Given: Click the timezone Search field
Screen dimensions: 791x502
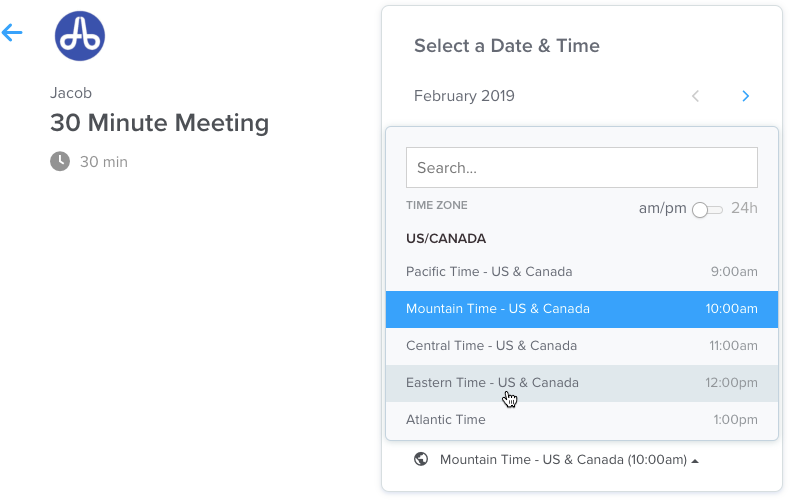Looking at the screenshot, I should point(581,168).
